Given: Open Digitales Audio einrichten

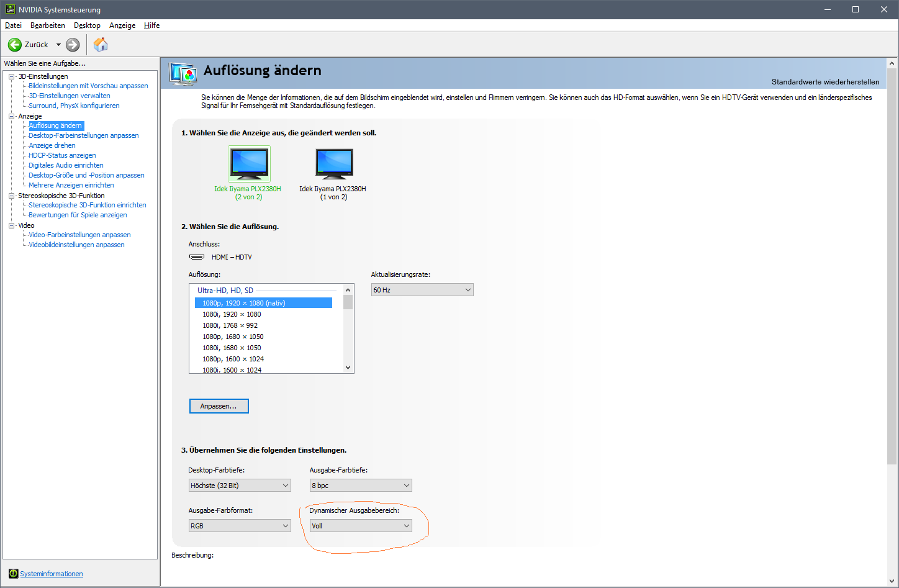Looking at the screenshot, I should [x=66, y=165].
